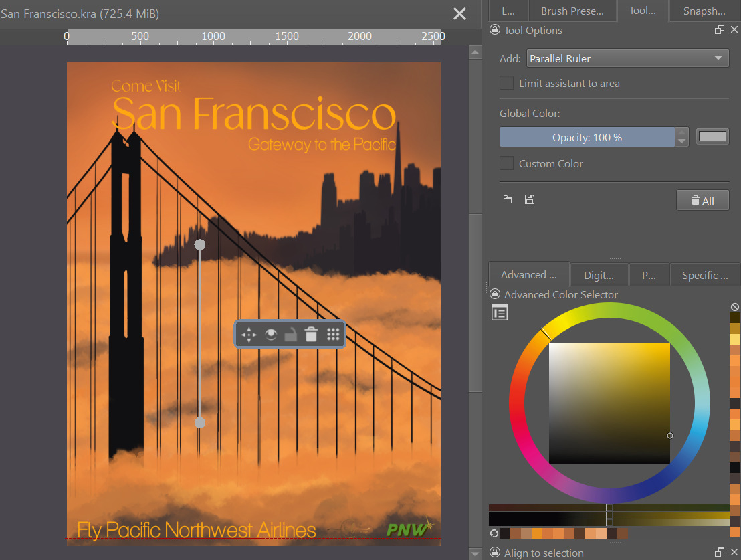Click the Tool Options docker lock icon
The height and width of the screenshot is (560, 741).
(x=495, y=30)
